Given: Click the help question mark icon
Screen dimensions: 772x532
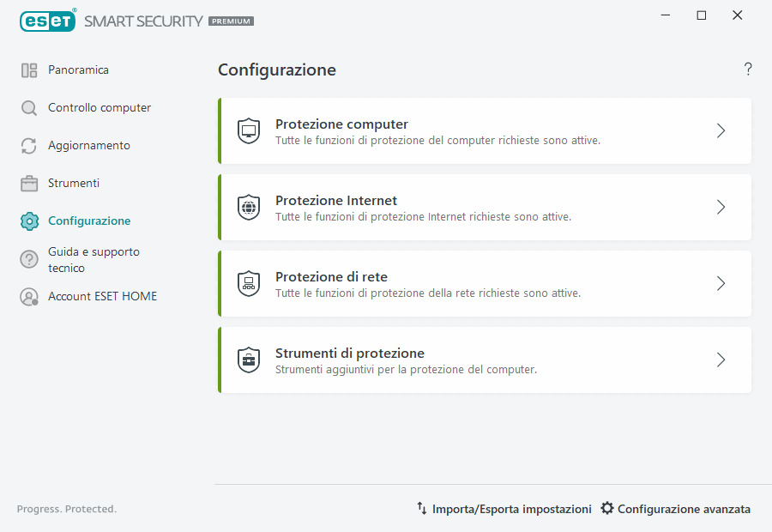Looking at the screenshot, I should click(x=747, y=69).
